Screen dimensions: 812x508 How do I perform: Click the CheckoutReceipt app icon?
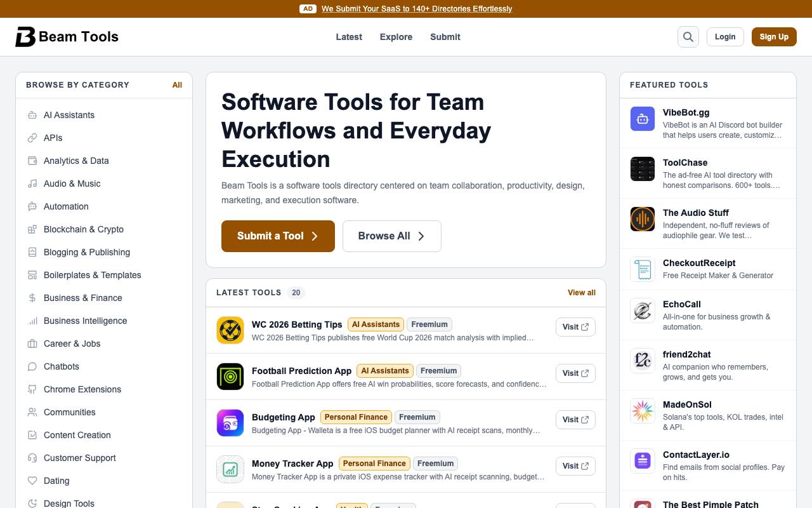pos(643,269)
